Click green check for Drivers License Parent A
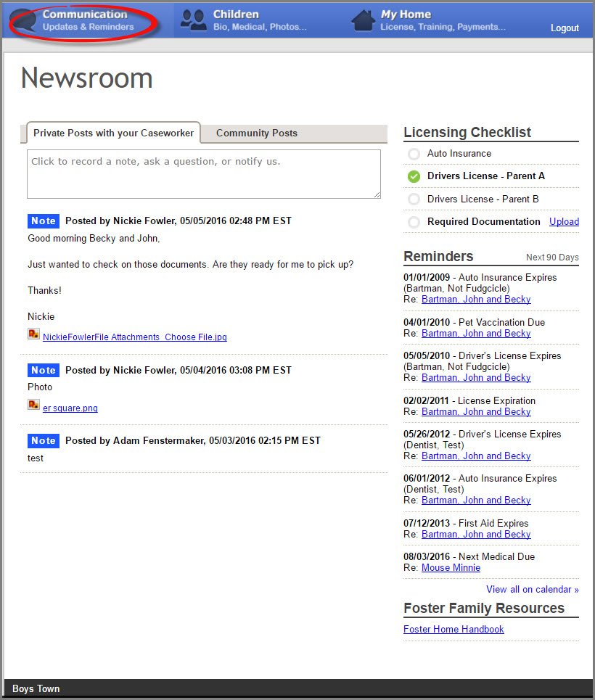Viewport: 595px width, 700px height. 414,176
